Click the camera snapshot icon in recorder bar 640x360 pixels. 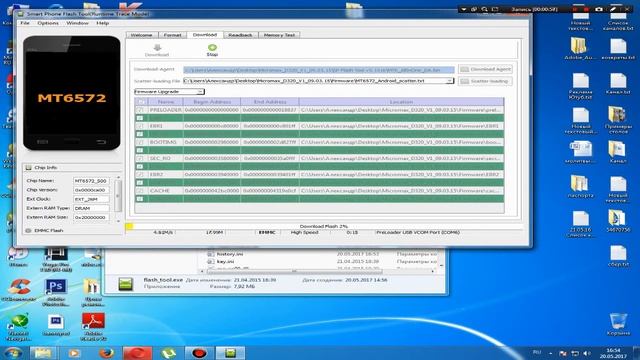[x=599, y=9]
